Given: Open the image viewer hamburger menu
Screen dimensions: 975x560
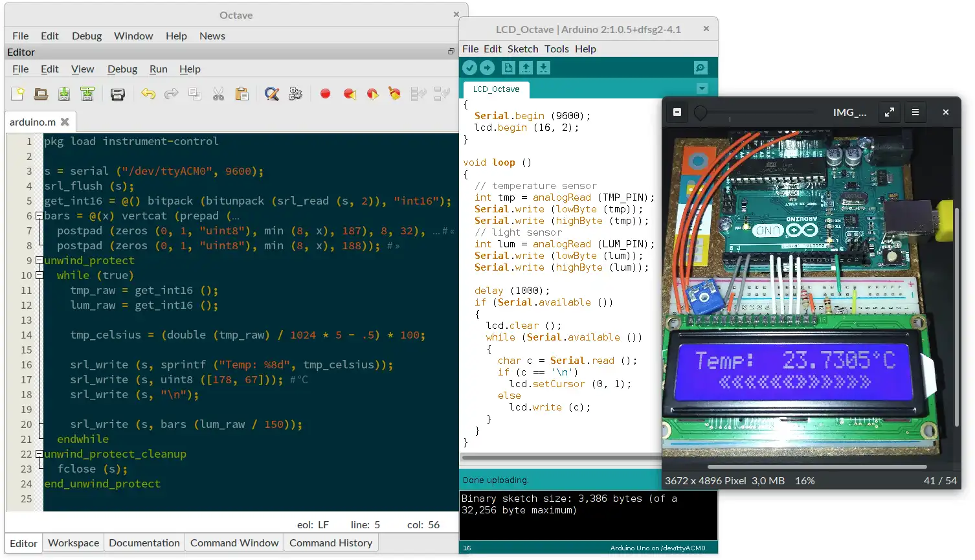Looking at the screenshot, I should coord(915,112).
